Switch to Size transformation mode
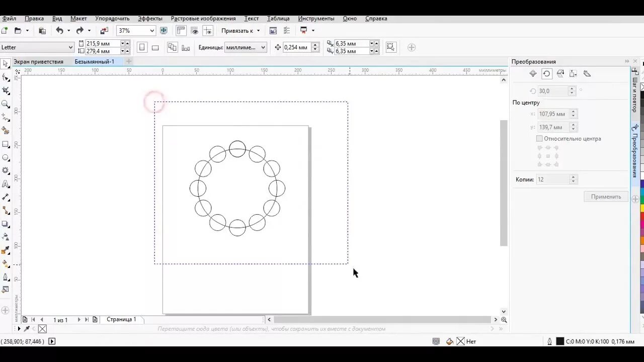Screen dimensions: 644x362 pyautogui.click(x=573, y=74)
